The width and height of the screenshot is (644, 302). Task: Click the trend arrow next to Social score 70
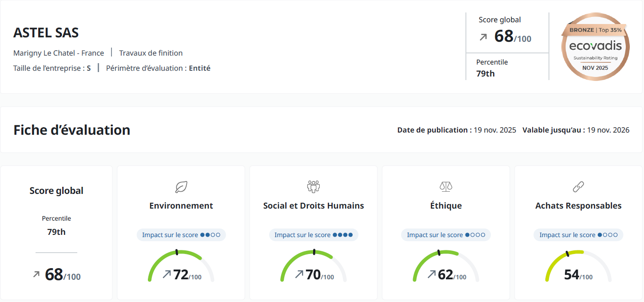click(299, 274)
